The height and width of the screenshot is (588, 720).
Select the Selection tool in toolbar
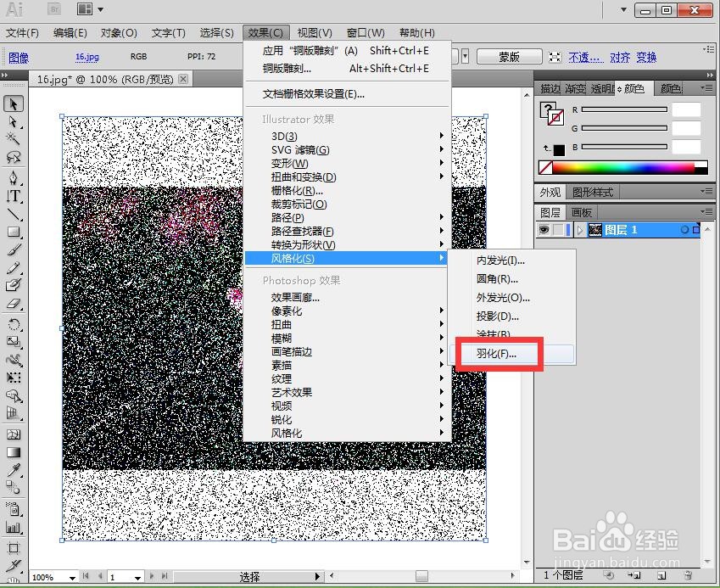13,103
